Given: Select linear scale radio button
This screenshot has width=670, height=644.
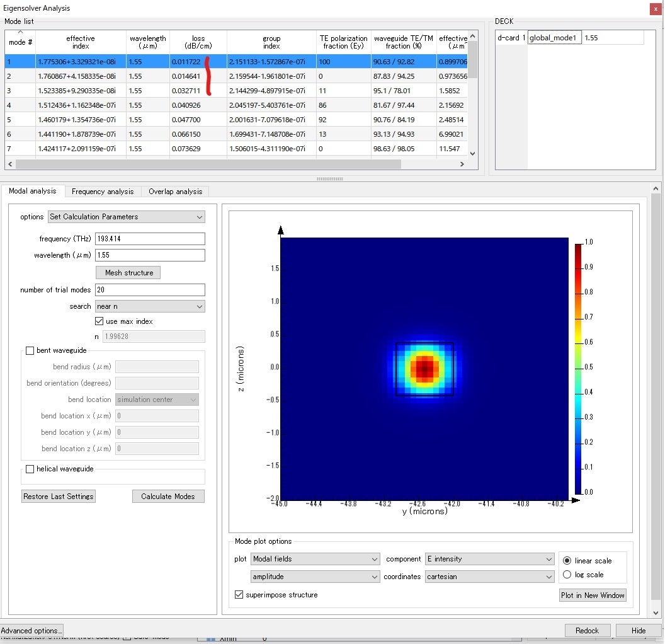Looking at the screenshot, I should pos(567,561).
